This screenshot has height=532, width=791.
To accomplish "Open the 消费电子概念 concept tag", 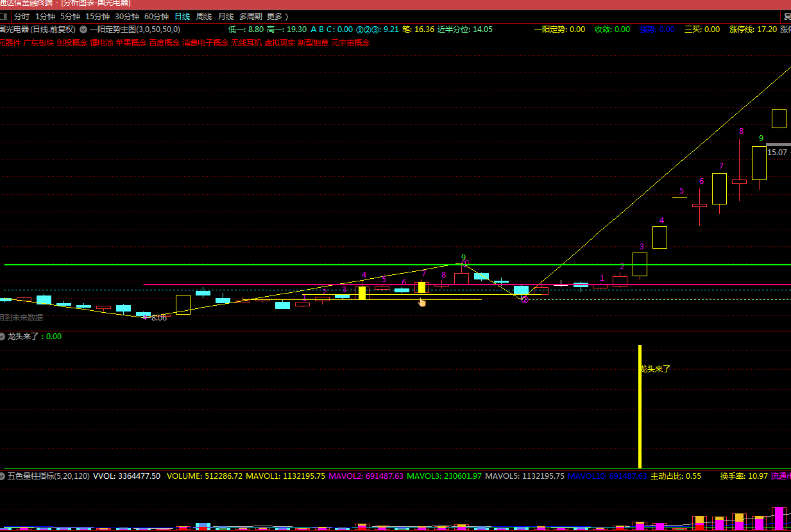I will (x=205, y=43).
